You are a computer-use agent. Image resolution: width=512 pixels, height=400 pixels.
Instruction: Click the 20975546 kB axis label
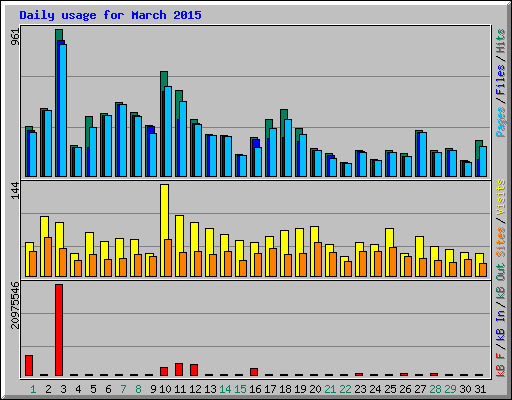(15, 305)
